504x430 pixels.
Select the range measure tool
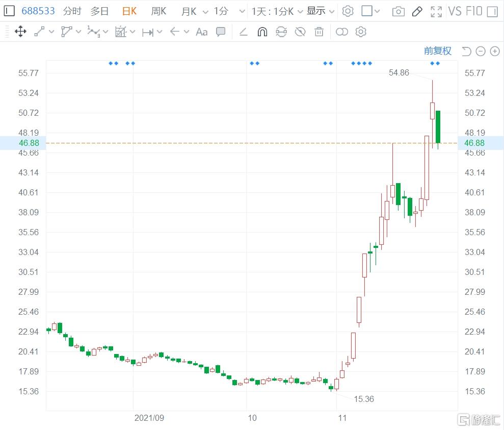pyautogui.click(x=148, y=32)
